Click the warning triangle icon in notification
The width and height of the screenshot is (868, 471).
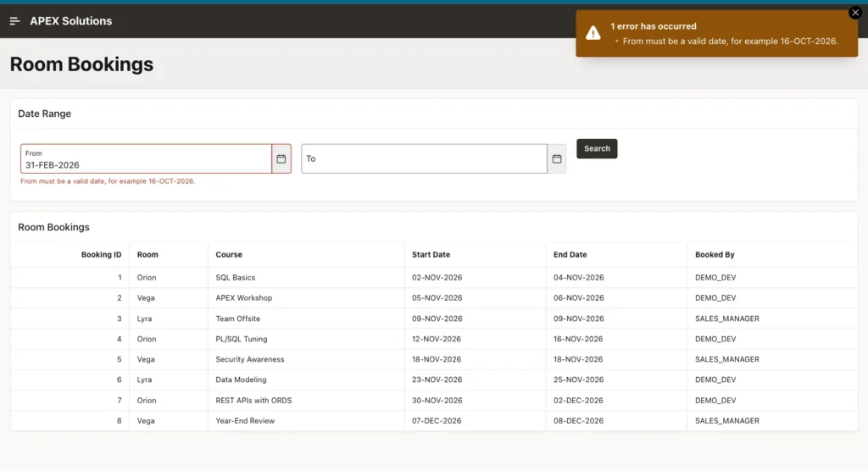593,33
